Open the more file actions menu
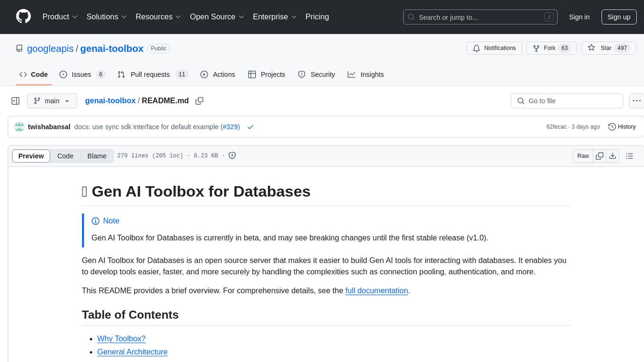The image size is (644, 362). (636, 101)
